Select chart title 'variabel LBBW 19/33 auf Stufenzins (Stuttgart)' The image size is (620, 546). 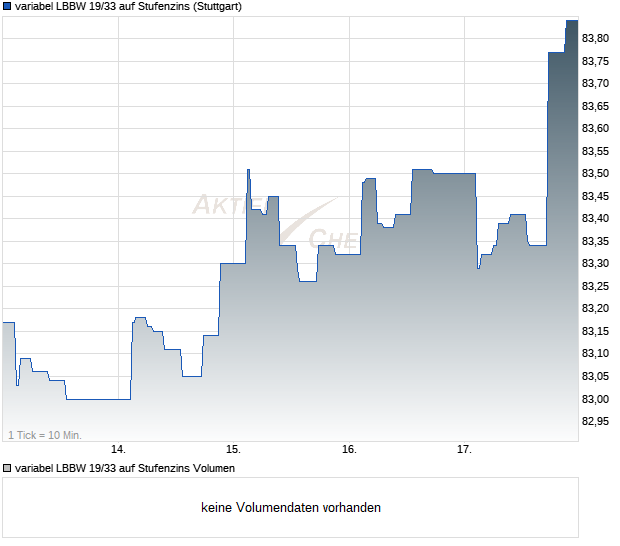pos(128,7)
